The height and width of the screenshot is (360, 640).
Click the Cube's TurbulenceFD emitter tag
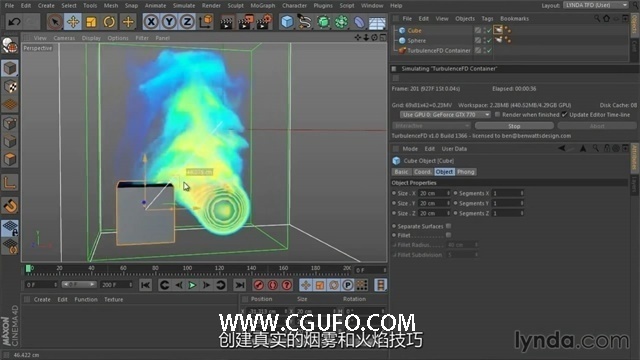[498, 30]
